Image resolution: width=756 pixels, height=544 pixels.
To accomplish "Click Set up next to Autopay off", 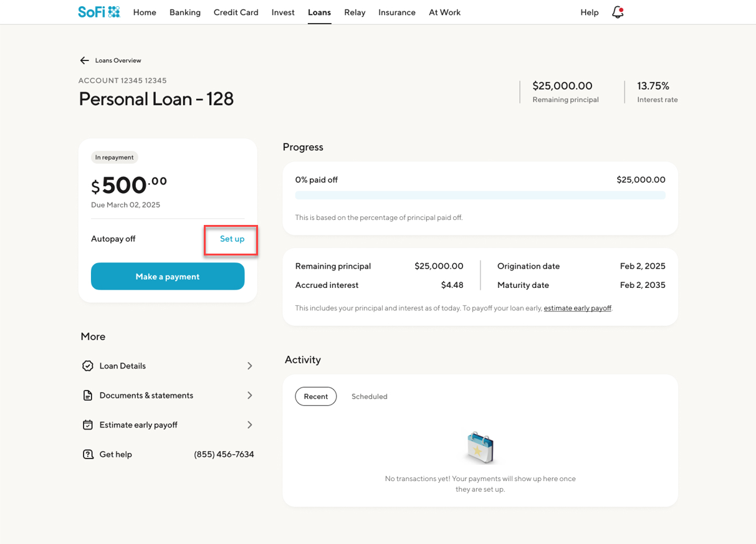I will 232,239.
